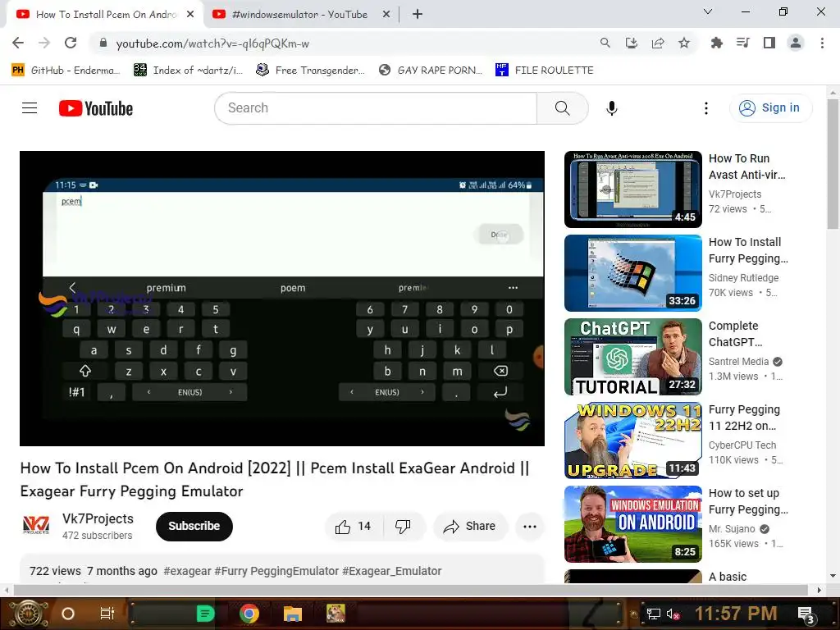Click the How To Run Avast title

pos(746,167)
